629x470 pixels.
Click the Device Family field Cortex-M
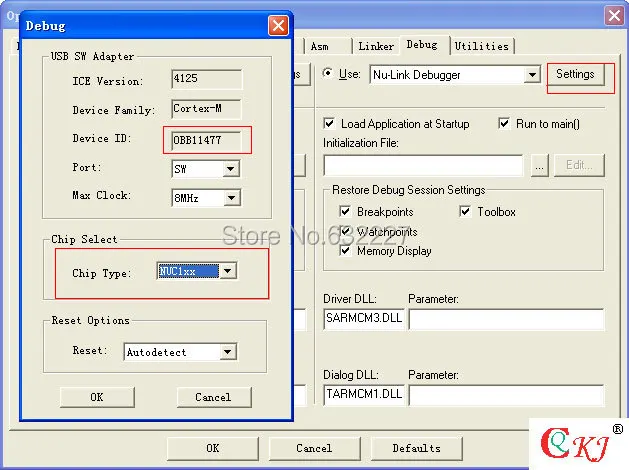206,109
